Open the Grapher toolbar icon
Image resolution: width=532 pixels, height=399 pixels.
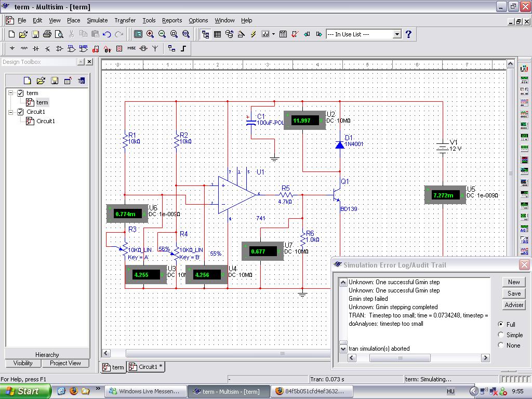click(x=265, y=34)
